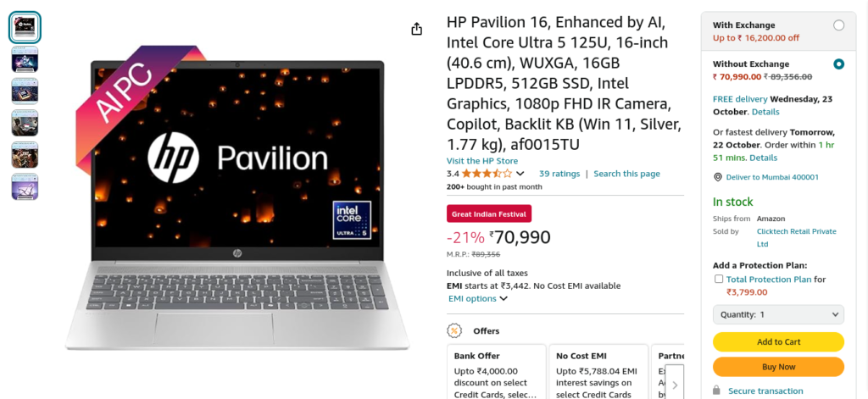This screenshot has width=868, height=399.
Task: Select the Without Exchange radio option
Action: [x=838, y=64]
